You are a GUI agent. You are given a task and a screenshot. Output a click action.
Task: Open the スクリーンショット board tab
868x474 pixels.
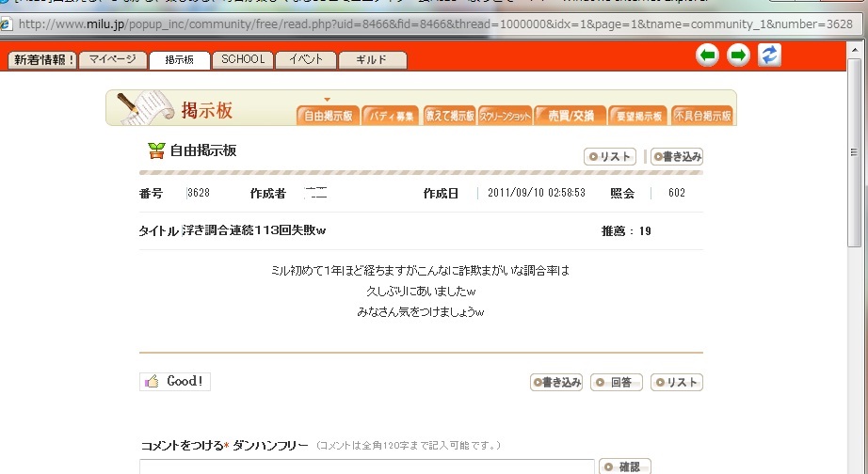click(x=506, y=116)
